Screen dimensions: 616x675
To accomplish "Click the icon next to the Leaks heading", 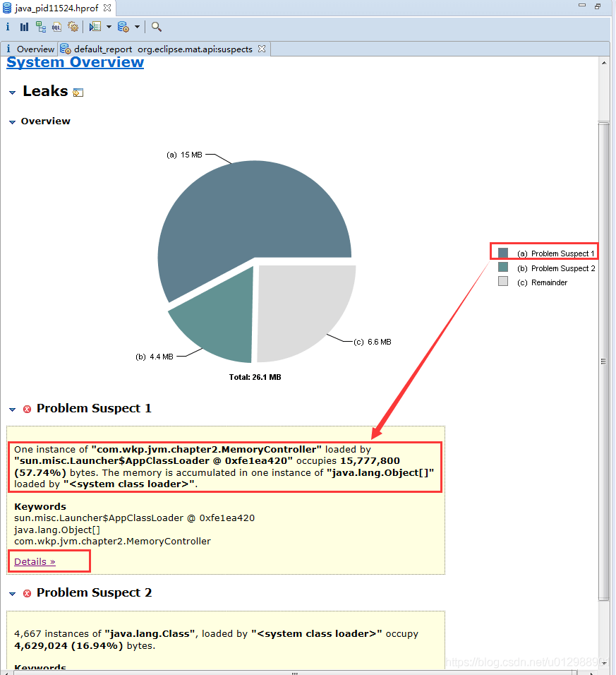I will (78, 92).
